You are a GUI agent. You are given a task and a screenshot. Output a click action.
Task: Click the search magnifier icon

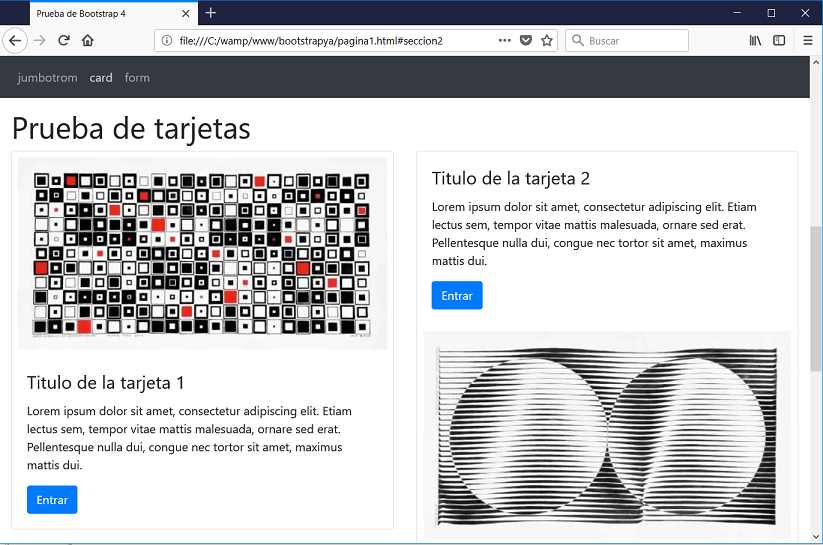pos(577,40)
